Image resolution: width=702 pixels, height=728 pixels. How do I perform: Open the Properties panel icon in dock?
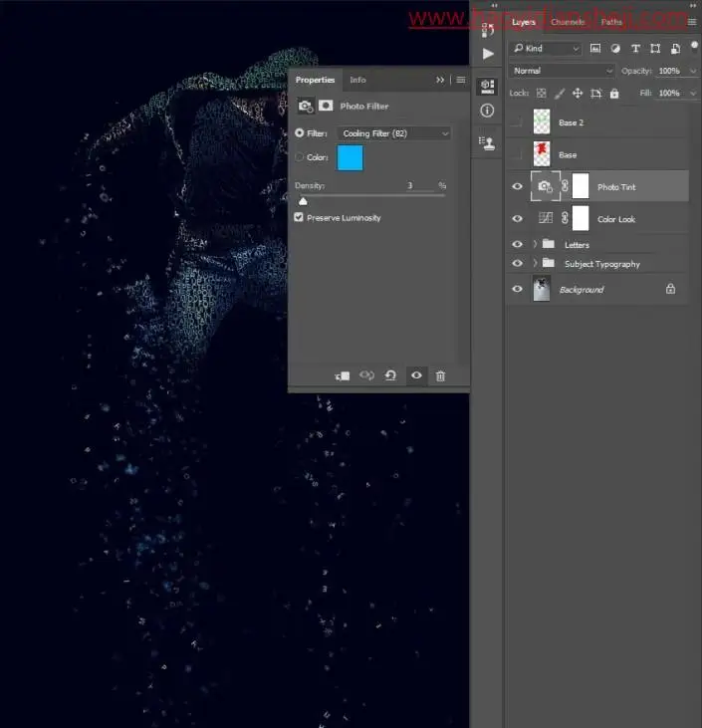[x=487, y=87]
